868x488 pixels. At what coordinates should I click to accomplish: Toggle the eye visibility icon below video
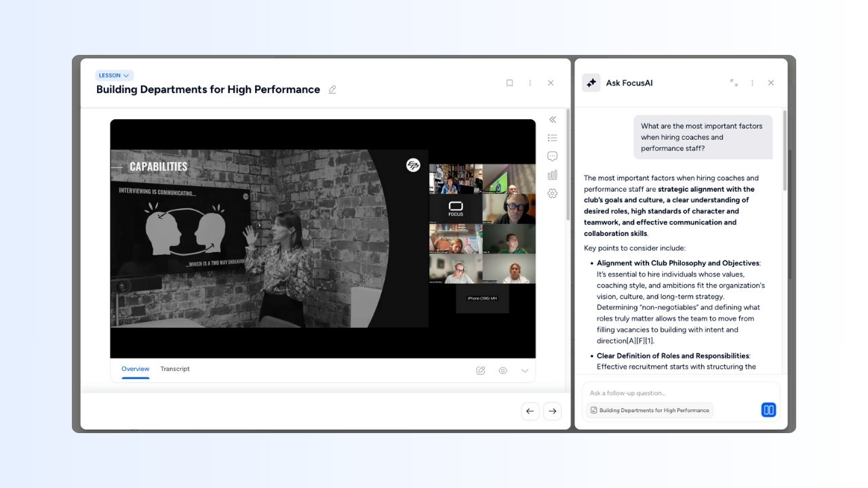[502, 371]
